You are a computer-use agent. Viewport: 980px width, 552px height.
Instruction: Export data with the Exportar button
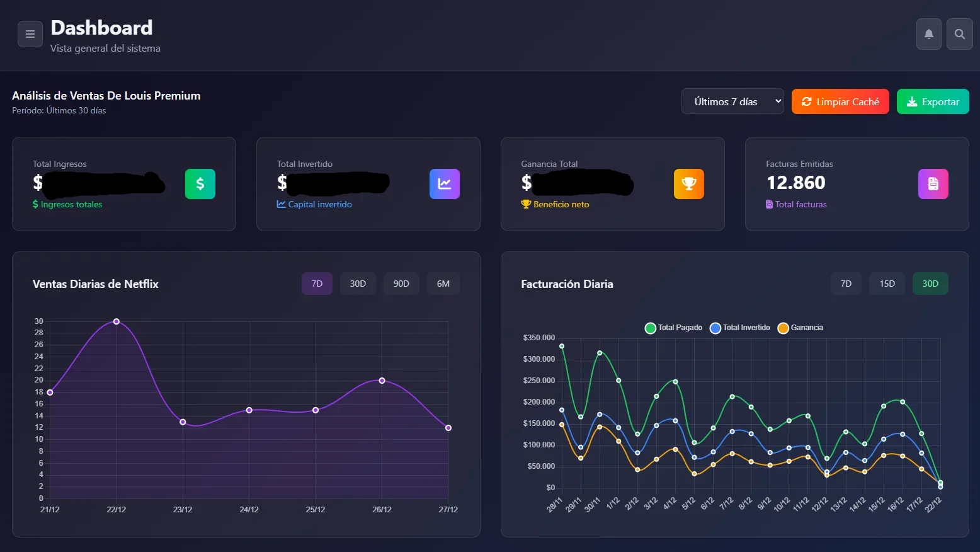(x=933, y=101)
